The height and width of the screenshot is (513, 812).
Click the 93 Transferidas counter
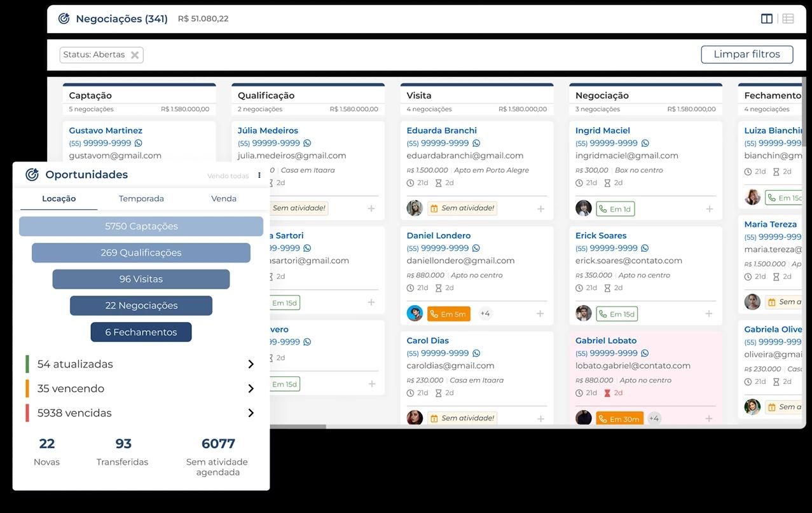(x=123, y=451)
